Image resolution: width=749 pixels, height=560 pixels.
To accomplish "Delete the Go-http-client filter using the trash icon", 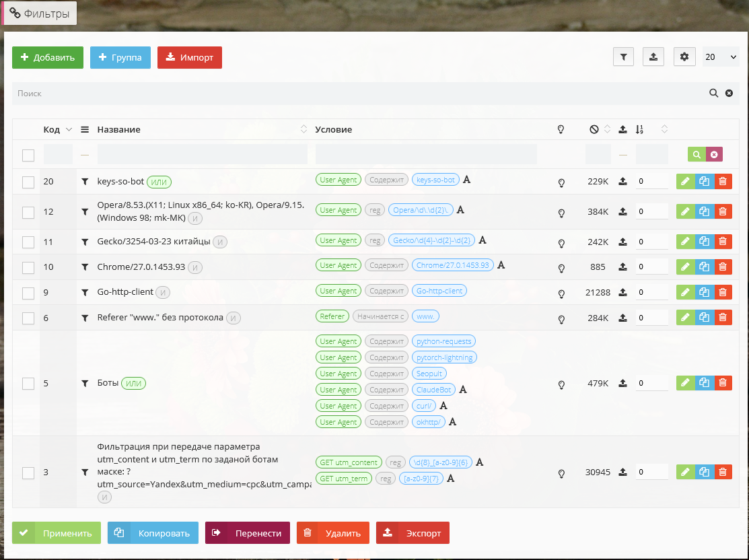I will pos(722,293).
